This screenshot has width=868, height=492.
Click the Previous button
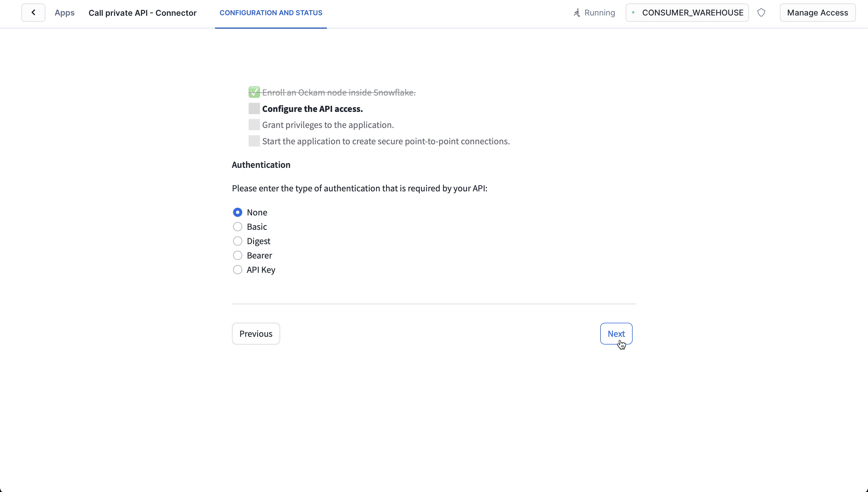pyautogui.click(x=256, y=333)
